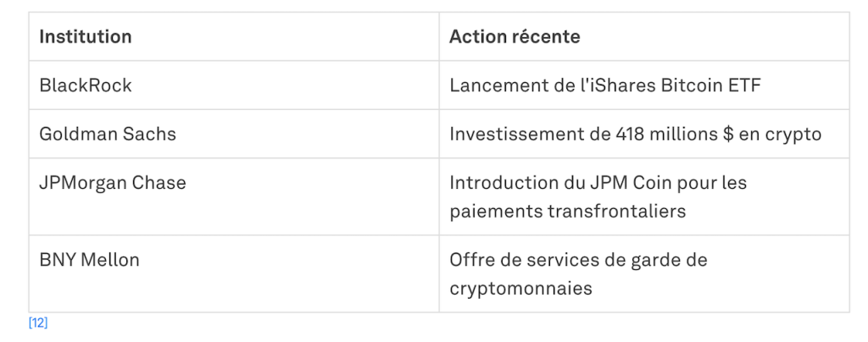Click the word "Chase"
Image resolution: width=868 pixels, height=342 pixels.
click(160, 183)
